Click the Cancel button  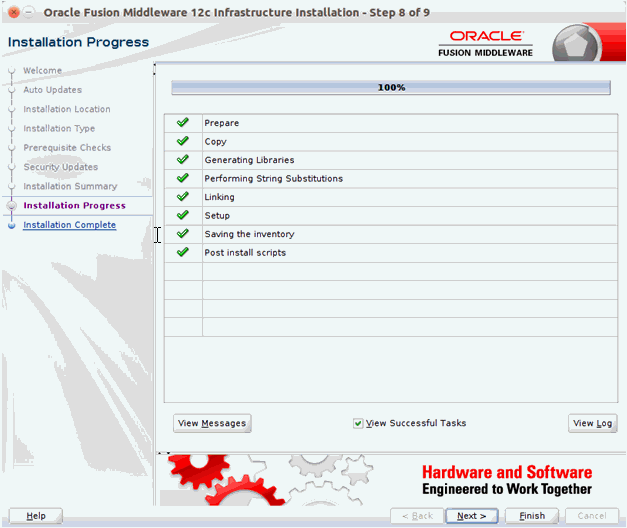coord(592,516)
